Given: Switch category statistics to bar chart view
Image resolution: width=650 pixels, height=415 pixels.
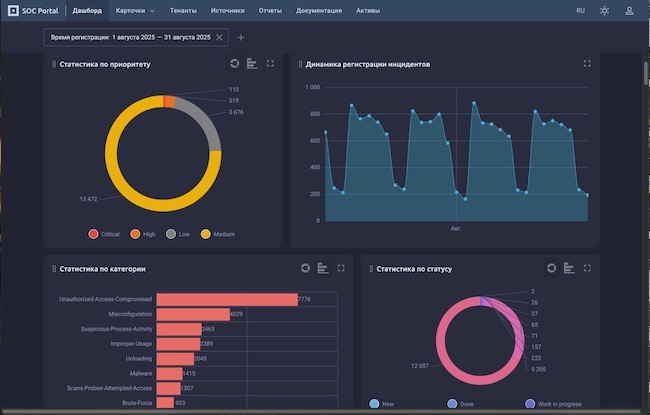Looking at the screenshot, I should coord(323,268).
